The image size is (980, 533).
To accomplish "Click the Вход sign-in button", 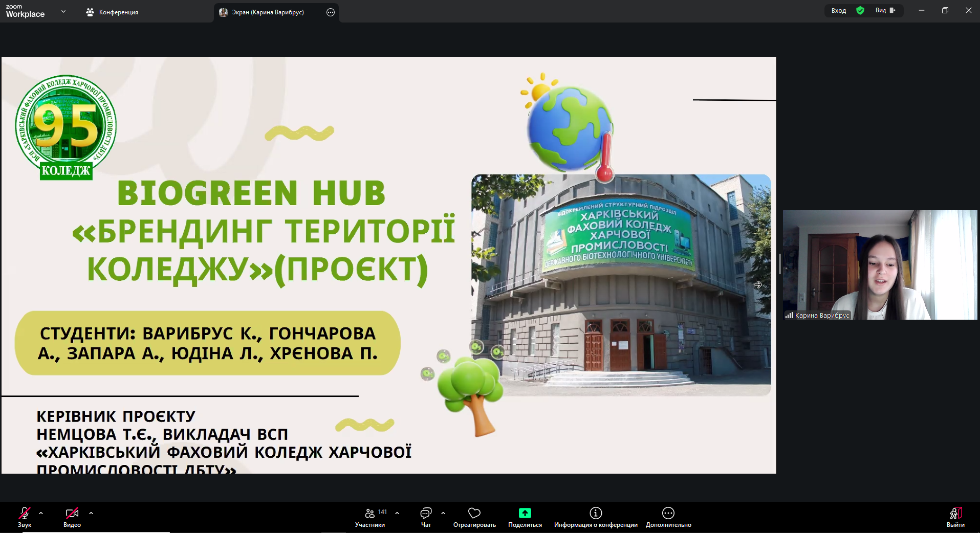I will pyautogui.click(x=838, y=11).
